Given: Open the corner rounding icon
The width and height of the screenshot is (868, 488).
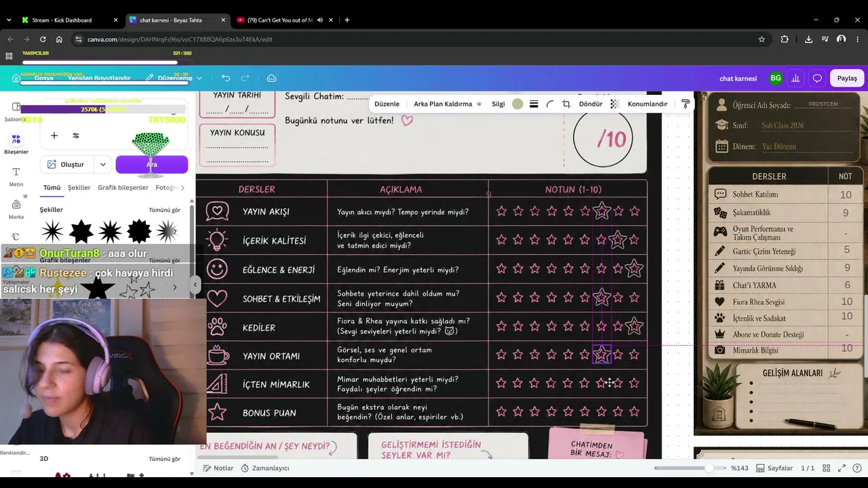Looking at the screenshot, I should tap(550, 104).
